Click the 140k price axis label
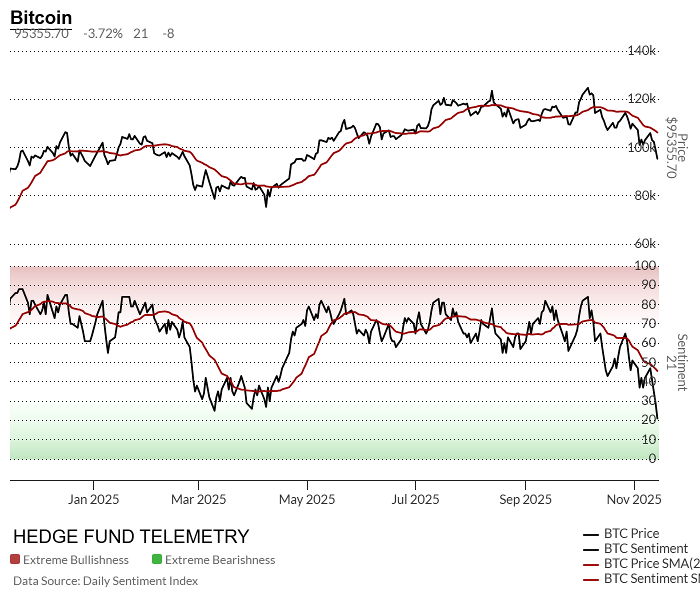 pos(641,50)
